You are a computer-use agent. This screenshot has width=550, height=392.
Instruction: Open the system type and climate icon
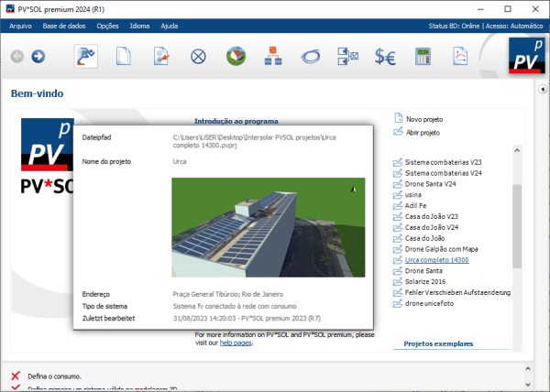[160, 57]
